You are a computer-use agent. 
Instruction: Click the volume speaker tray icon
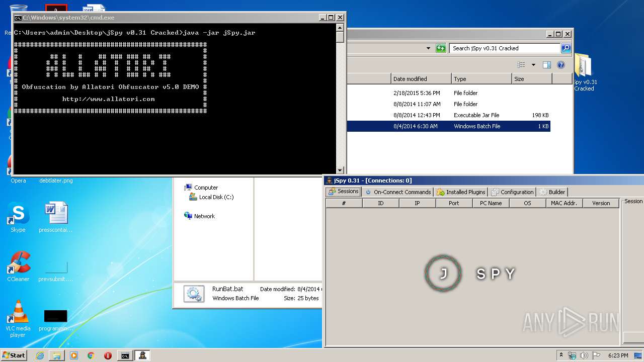[x=584, y=355]
